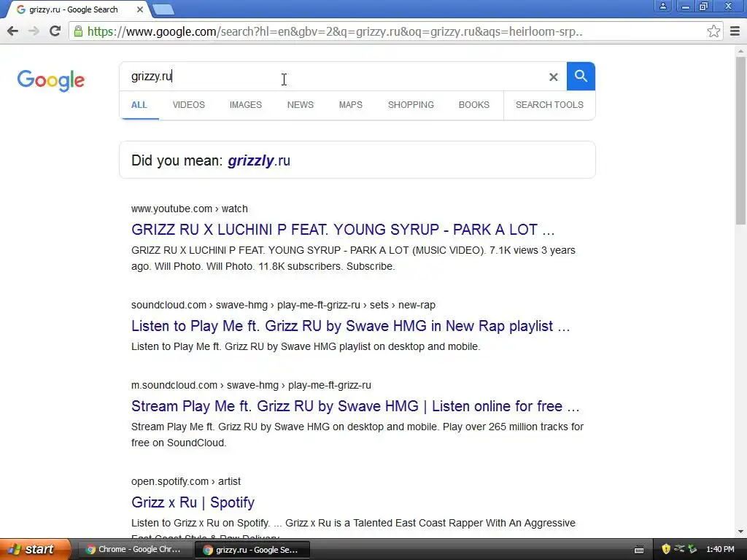
Task: Close the grizzy.ru Google Search tab
Action: [139, 9]
